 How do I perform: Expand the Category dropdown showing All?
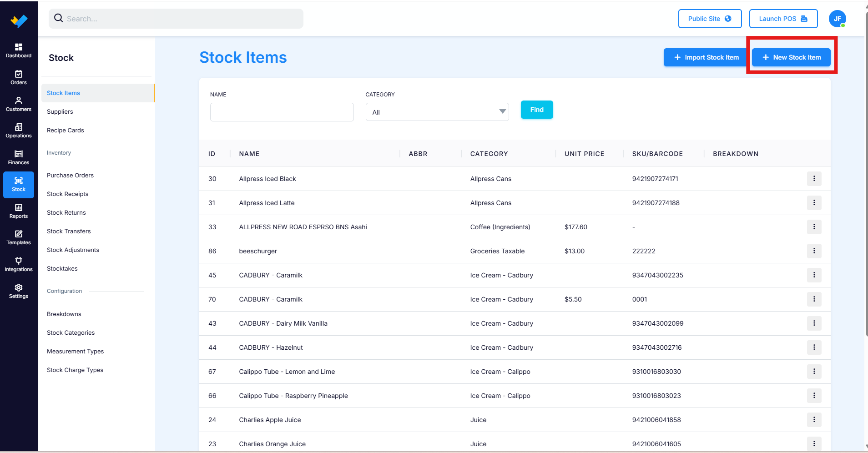click(x=437, y=112)
